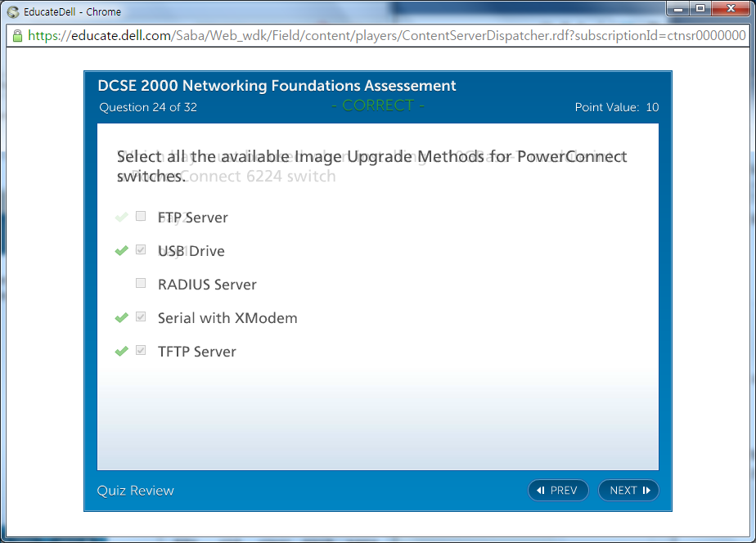Click the green checkmark beside TFTP Server
The width and height of the screenshot is (756, 543).
pos(122,352)
